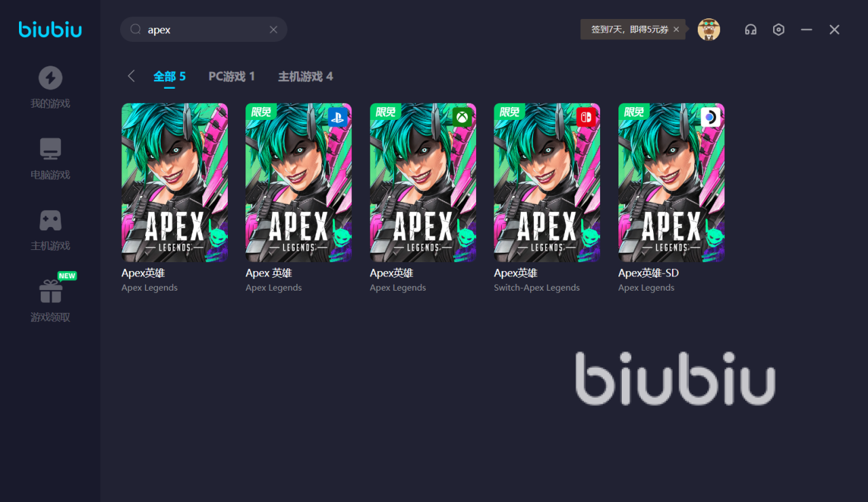Viewport: 868px width, 502px height.
Task: Click the user avatar picture
Action: 709,29
